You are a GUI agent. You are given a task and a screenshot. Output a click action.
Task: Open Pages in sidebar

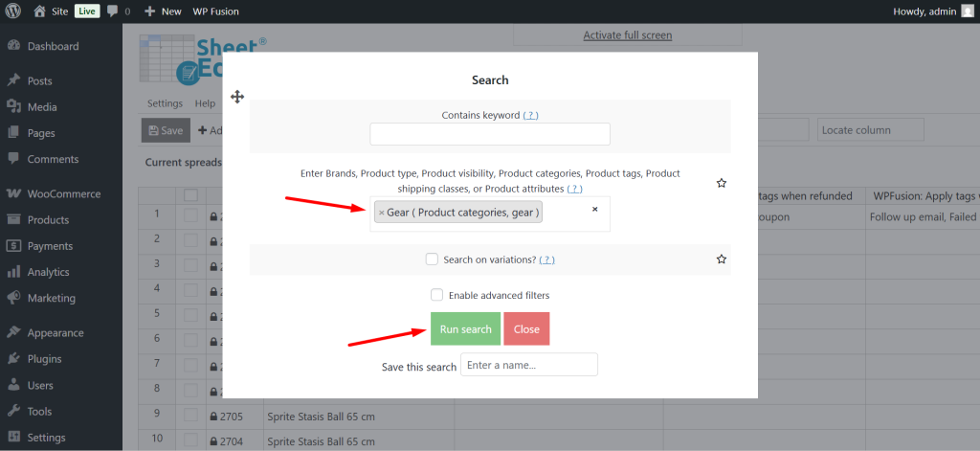[41, 133]
